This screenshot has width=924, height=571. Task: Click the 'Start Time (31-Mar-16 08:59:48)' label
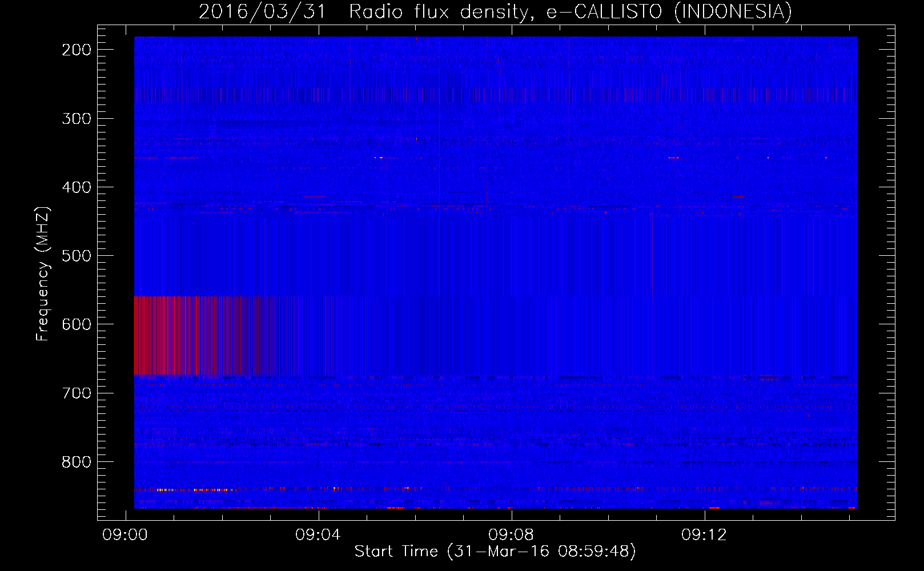pyautogui.click(x=495, y=552)
